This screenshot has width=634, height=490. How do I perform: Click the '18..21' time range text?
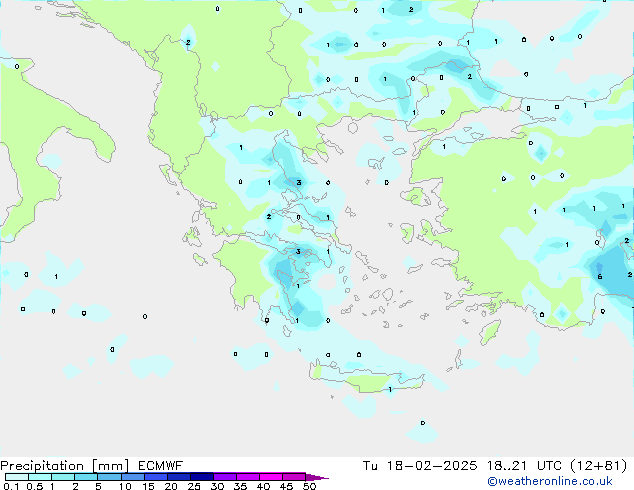tap(507, 466)
